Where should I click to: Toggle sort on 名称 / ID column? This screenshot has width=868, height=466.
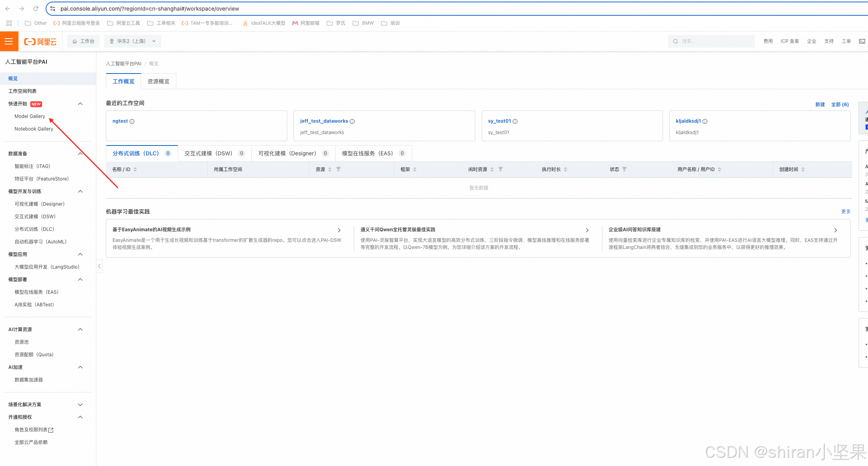tap(135, 169)
